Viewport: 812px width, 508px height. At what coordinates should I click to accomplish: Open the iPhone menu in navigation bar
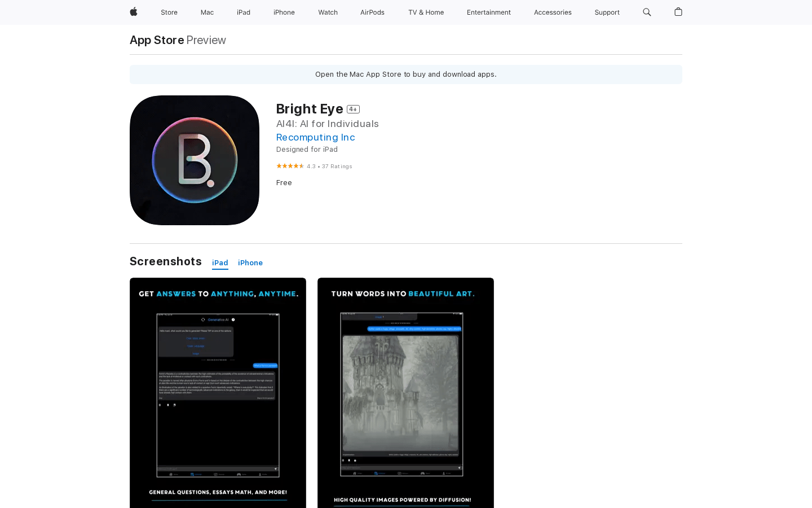click(284, 12)
